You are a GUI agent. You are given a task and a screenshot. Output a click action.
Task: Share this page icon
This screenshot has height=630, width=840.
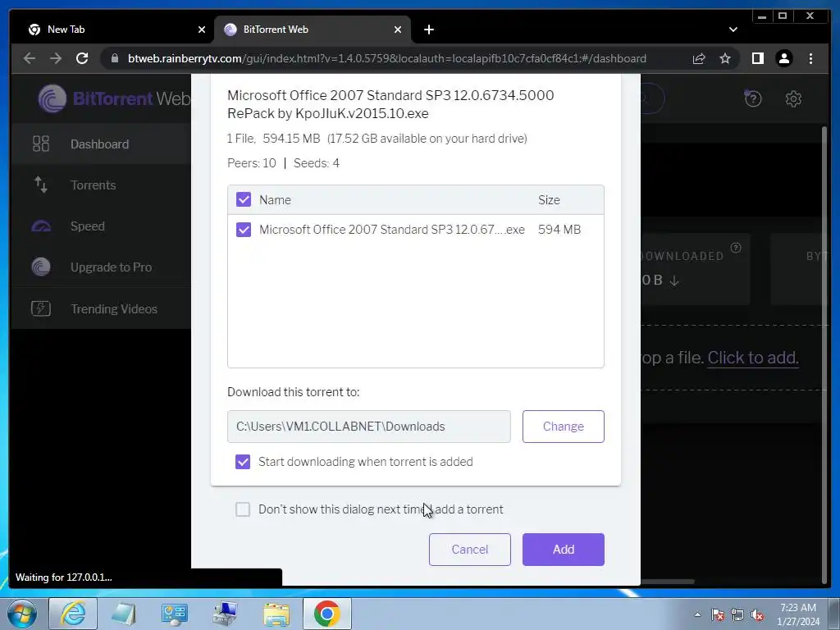[x=699, y=58]
